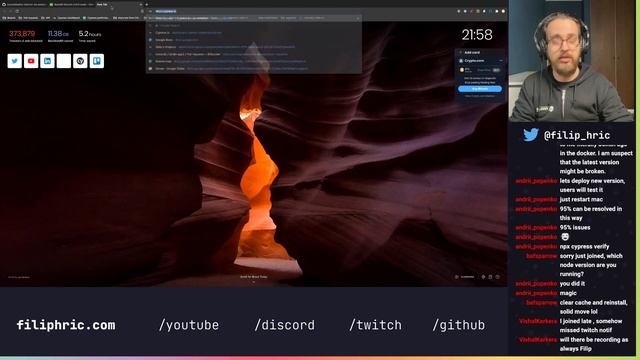640x360 pixels.
Task: Click chat message 'you did it'
Action: coord(572,283)
